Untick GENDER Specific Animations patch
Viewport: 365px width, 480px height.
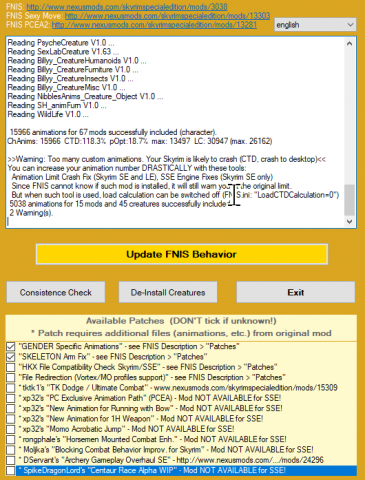(x=11, y=347)
